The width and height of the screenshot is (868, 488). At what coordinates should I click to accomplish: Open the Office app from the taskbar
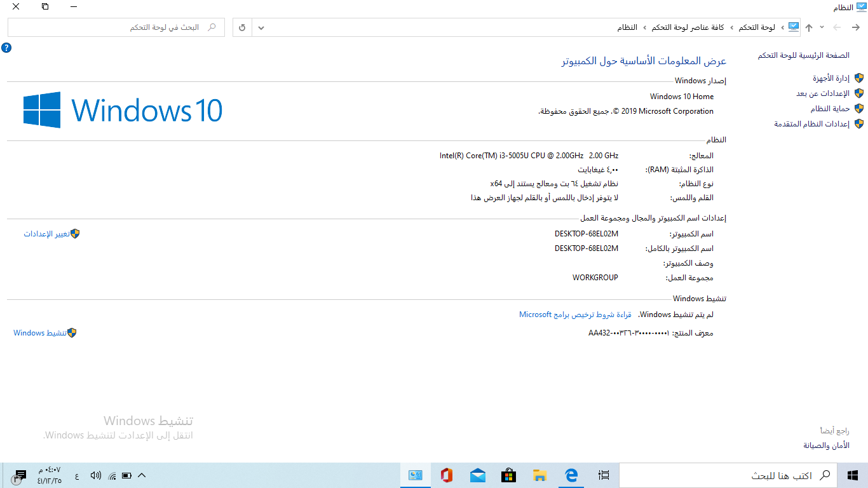(447, 475)
